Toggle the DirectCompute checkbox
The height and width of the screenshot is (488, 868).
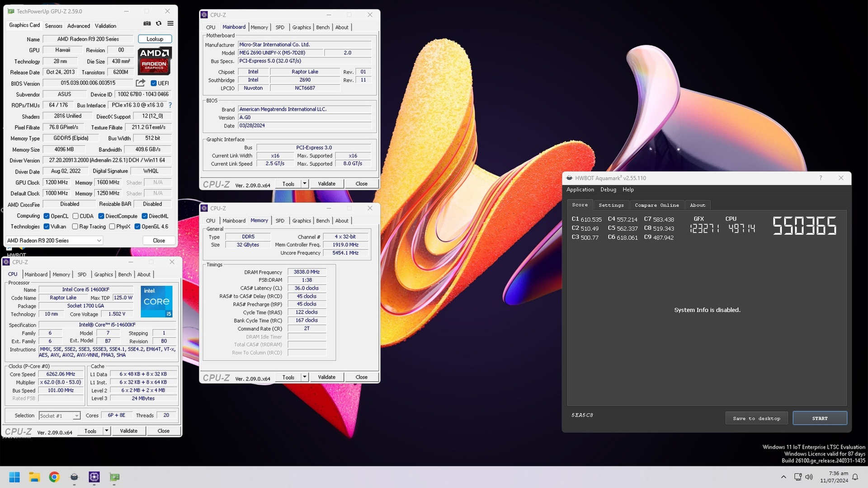click(101, 216)
